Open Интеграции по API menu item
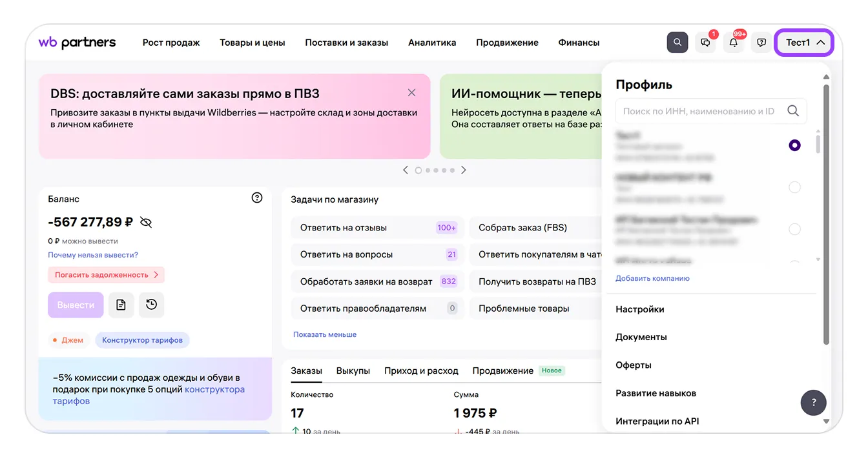The width and height of the screenshot is (868, 457). click(x=657, y=421)
